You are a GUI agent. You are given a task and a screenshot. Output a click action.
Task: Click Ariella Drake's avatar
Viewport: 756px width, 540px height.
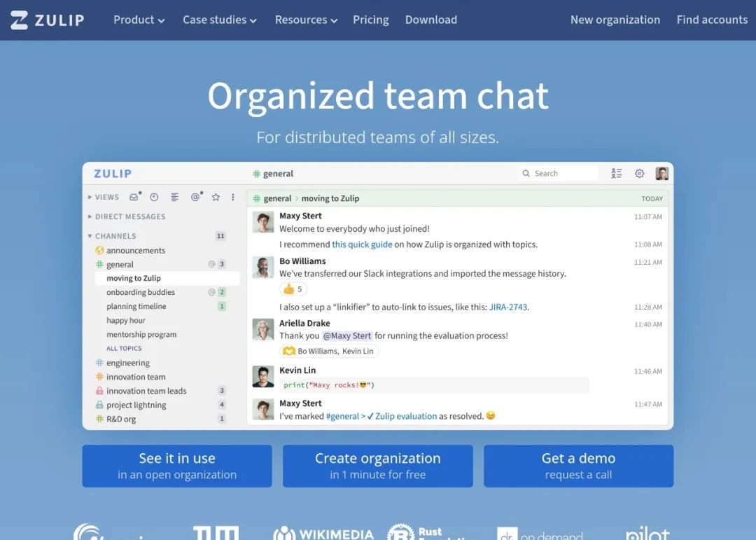pos(263,330)
